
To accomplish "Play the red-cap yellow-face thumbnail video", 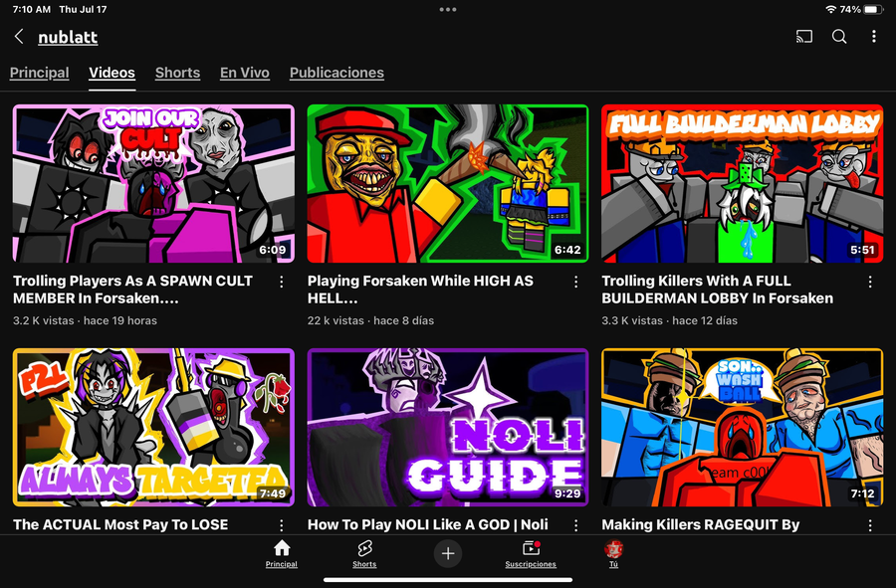I will pos(448,183).
